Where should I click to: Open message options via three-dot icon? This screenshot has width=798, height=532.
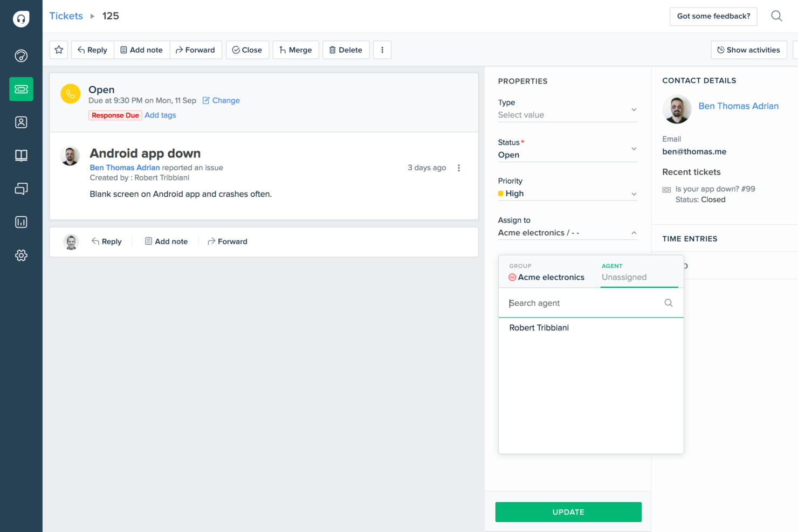coord(459,168)
